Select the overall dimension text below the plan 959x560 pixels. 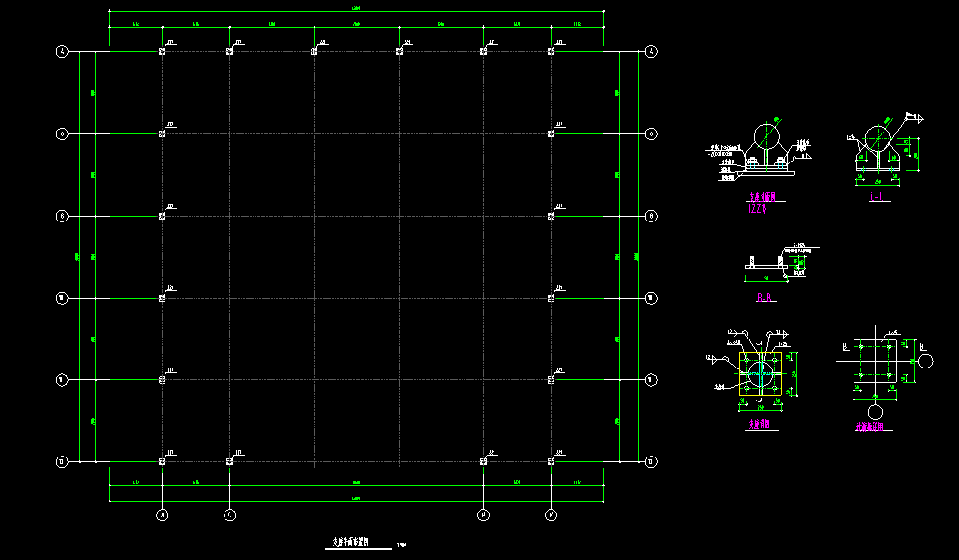[x=356, y=498]
